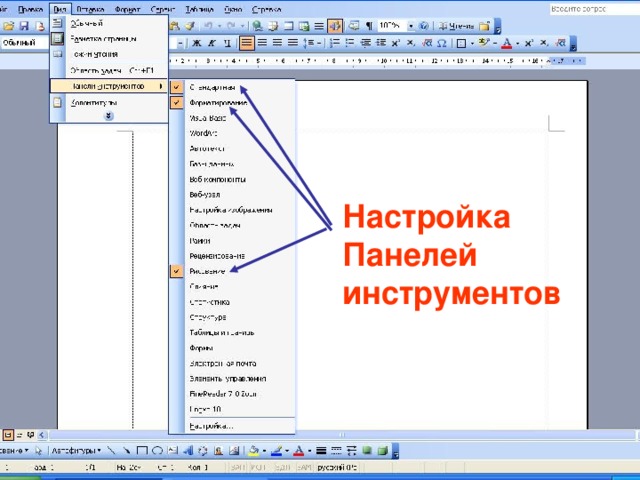Click the Shadow Style icon
The width and height of the screenshot is (640, 480).
pos(367,451)
